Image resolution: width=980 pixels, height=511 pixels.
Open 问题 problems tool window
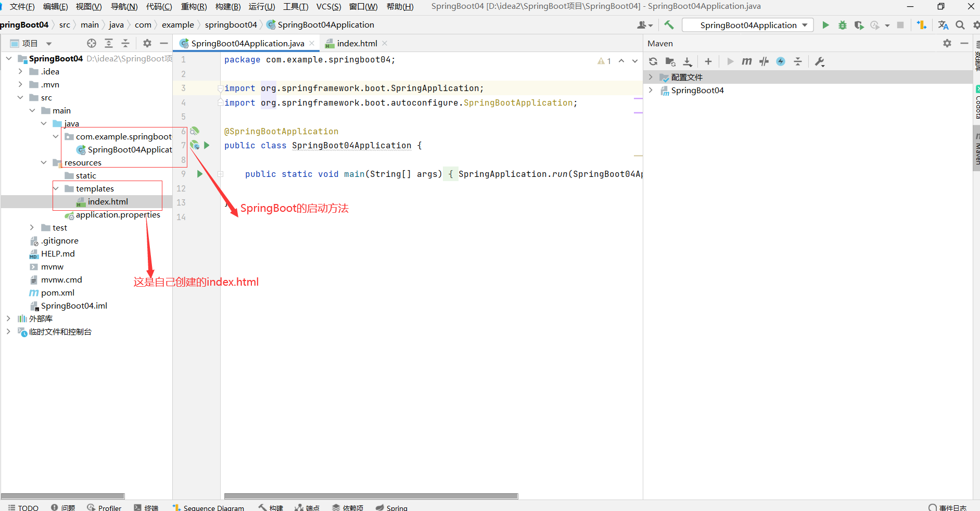[63, 507]
